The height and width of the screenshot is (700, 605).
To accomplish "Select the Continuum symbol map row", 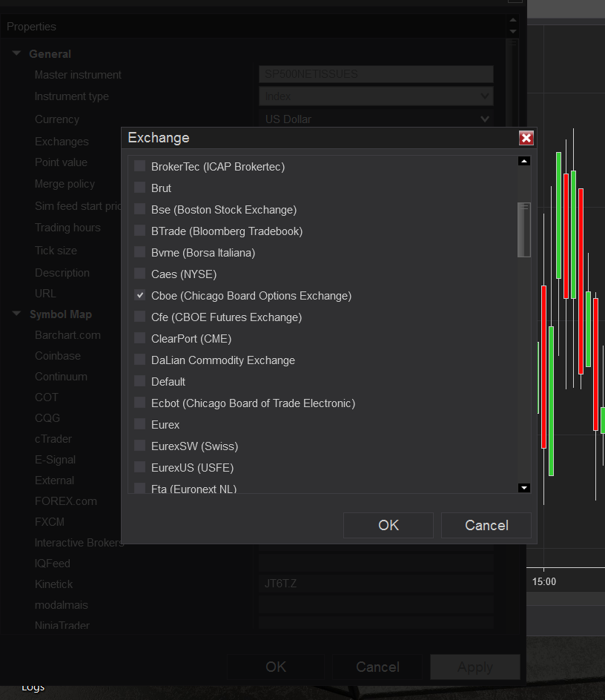I will tap(61, 377).
